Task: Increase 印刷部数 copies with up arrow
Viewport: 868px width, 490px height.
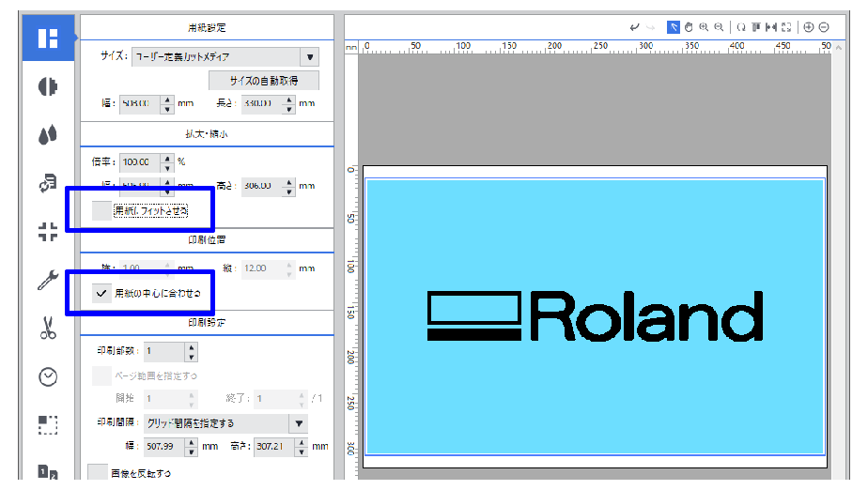Action: [x=191, y=347]
